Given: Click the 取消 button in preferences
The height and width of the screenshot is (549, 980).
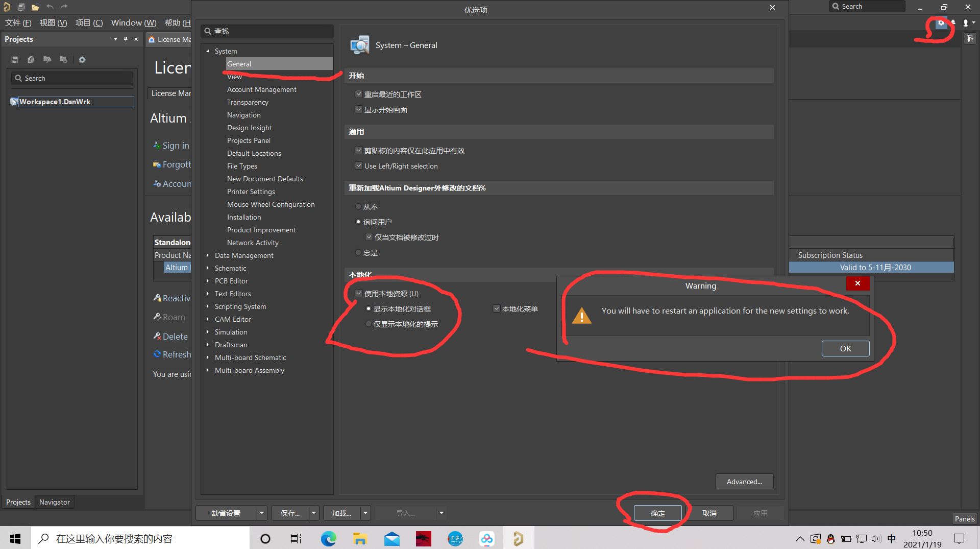Looking at the screenshot, I should pos(709,513).
